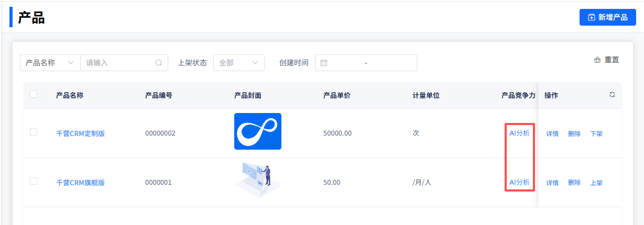Open the 千营CRM旗舰版 product link
The image size is (644, 225).
80,183
